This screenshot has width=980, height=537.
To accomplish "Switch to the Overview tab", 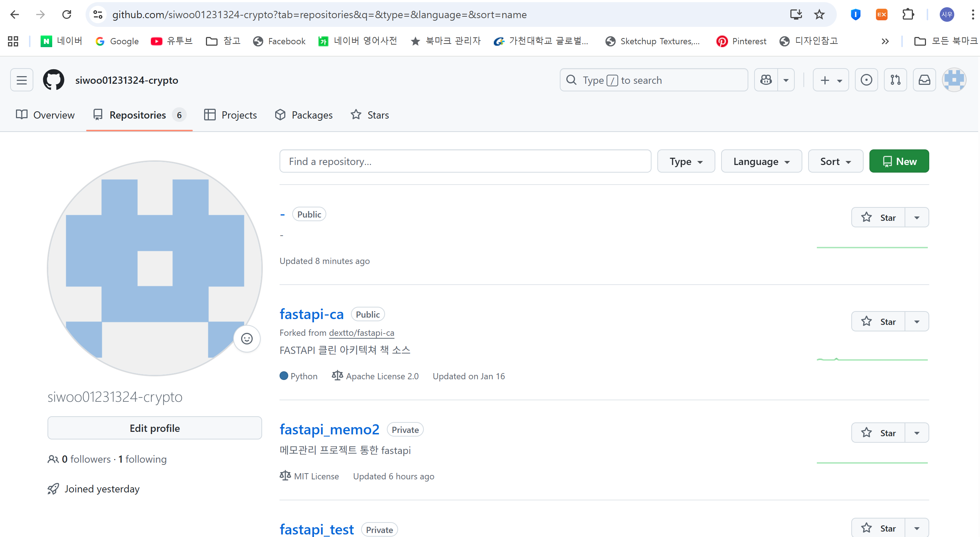I will (x=45, y=115).
